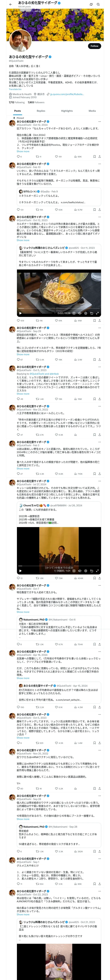Mute the carbonara video sound

click(80, 313)
